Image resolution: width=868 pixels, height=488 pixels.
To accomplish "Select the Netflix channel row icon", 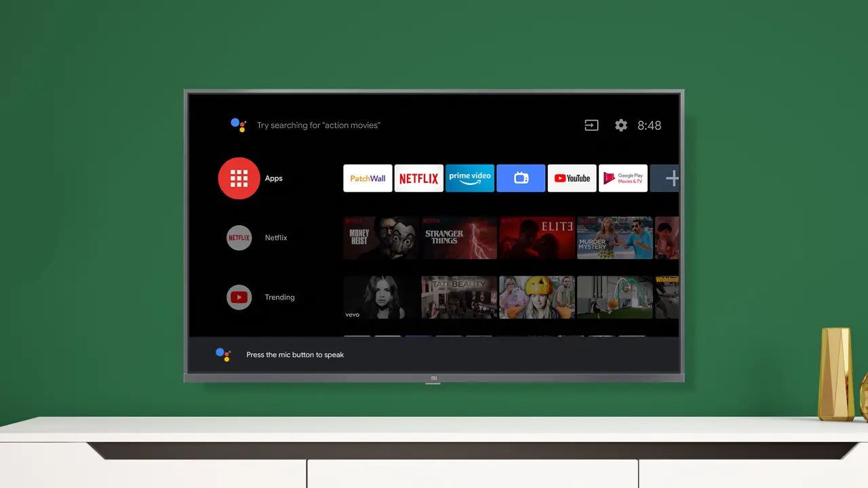I will point(239,238).
